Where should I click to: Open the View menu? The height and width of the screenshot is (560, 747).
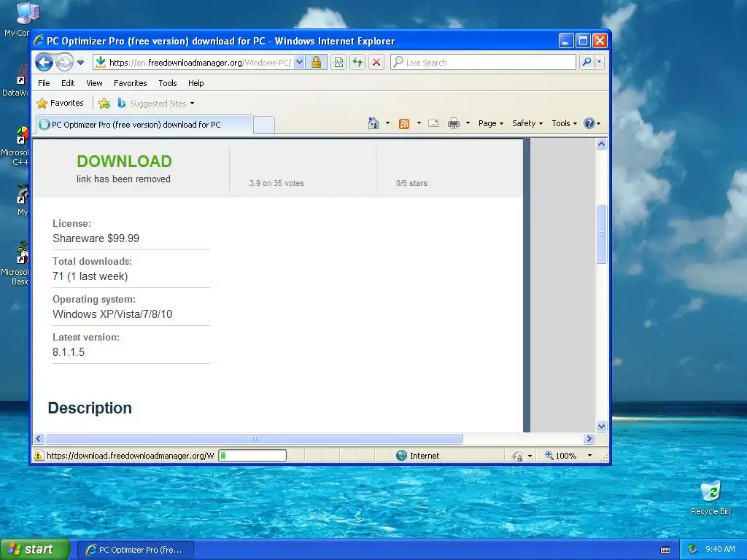pyautogui.click(x=94, y=83)
